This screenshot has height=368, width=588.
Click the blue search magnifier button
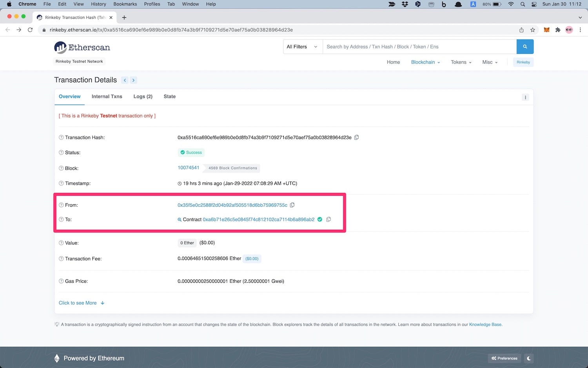click(525, 47)
